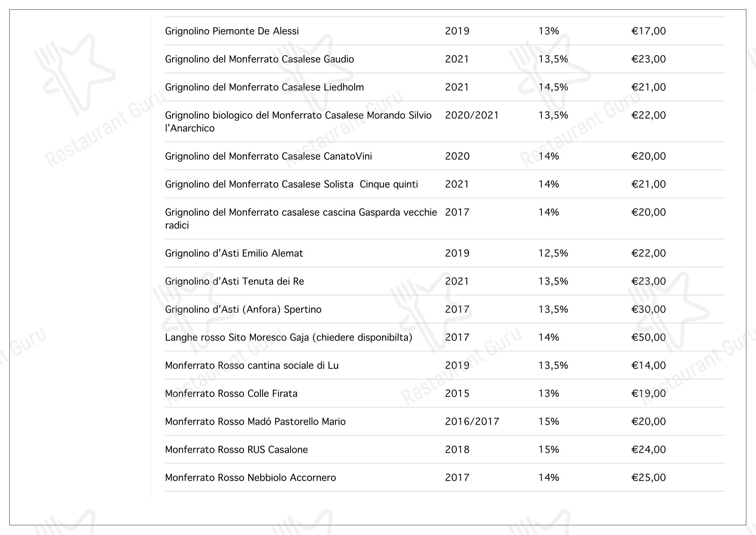This screenshot has height=535, width=756.
Task: Select Grignolino d'Asti Tenuta dei Re
Action: click(234, 281)
